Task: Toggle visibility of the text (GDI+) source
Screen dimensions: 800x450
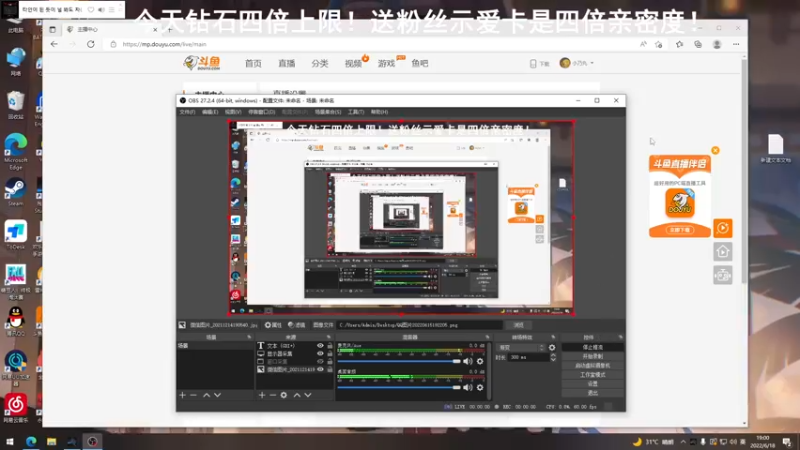Action: 320,345
